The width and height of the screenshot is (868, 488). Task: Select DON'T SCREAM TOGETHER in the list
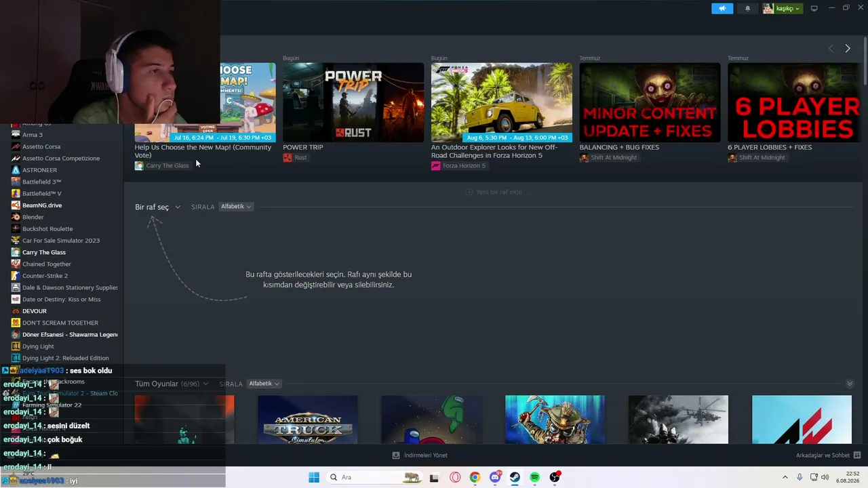[60, 323]
